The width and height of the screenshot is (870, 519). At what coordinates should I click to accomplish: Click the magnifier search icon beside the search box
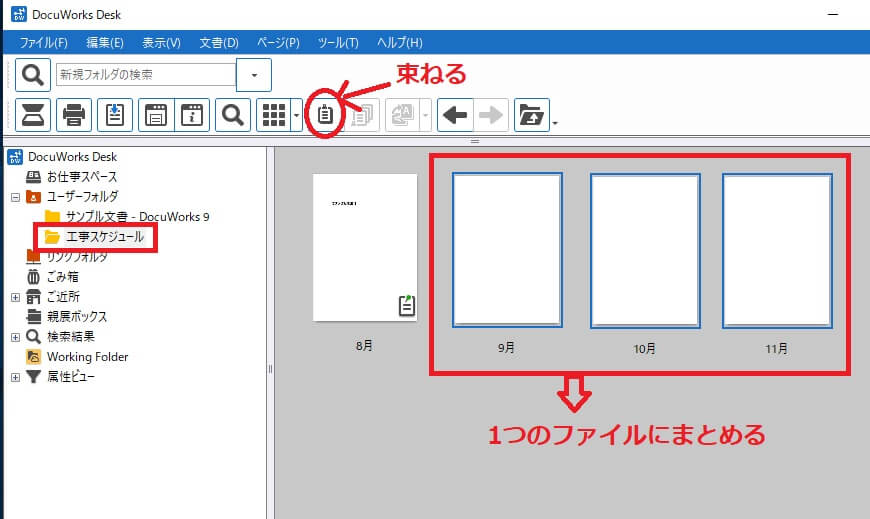(32, 74)
